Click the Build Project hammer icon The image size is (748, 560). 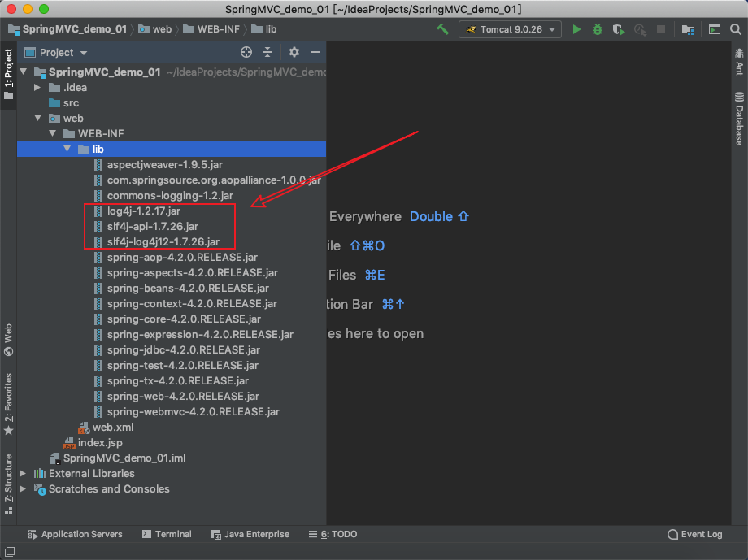[442, 29]
